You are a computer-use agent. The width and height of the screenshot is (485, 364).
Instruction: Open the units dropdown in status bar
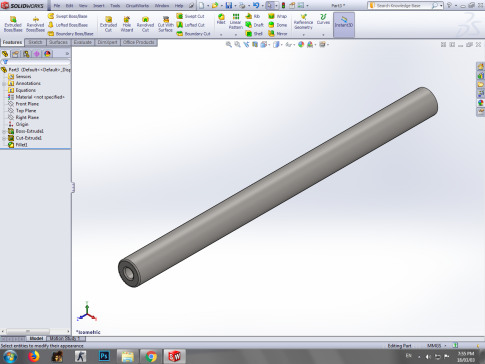pyautogui.click(x=445, y=346)
